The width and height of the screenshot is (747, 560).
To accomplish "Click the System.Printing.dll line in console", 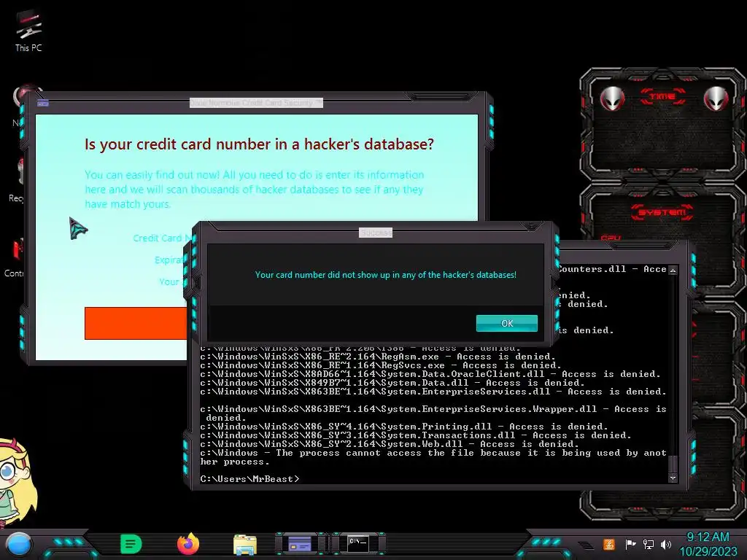I will pyautogui.click(x=404, y=426).
